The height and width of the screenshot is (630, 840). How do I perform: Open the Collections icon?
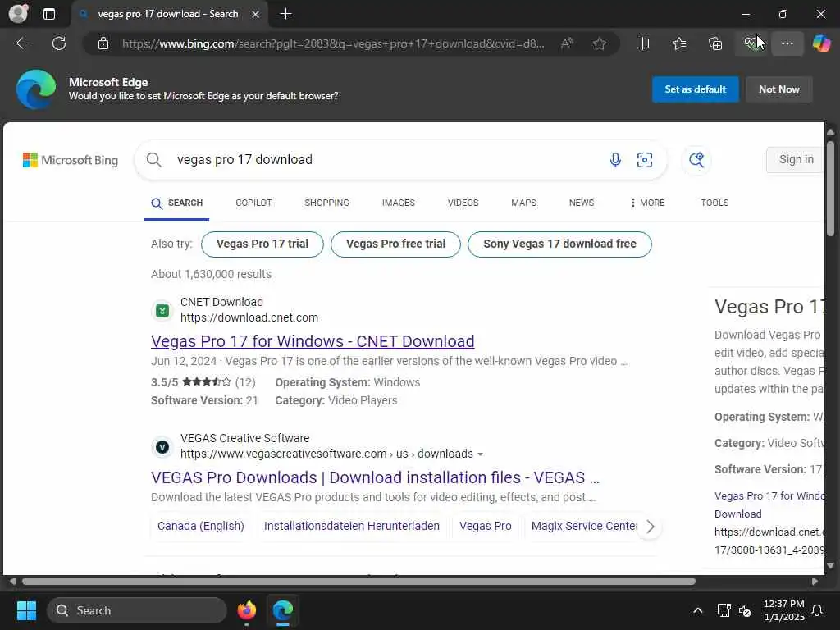coord(715,43)
